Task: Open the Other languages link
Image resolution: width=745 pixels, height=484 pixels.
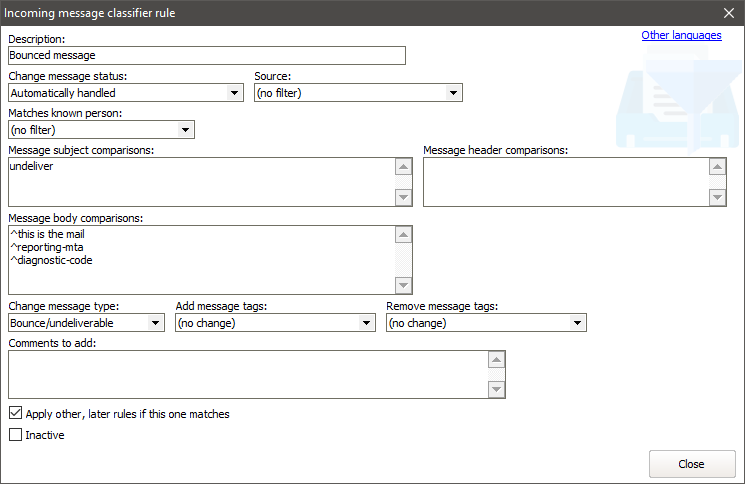Action: pyautogui.click(x=680, y=35)
